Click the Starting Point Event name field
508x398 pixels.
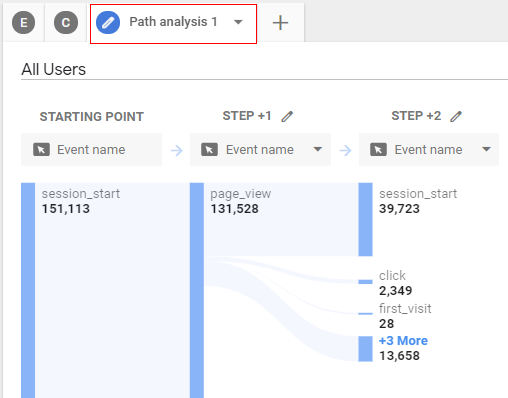[x=91, y=149]
